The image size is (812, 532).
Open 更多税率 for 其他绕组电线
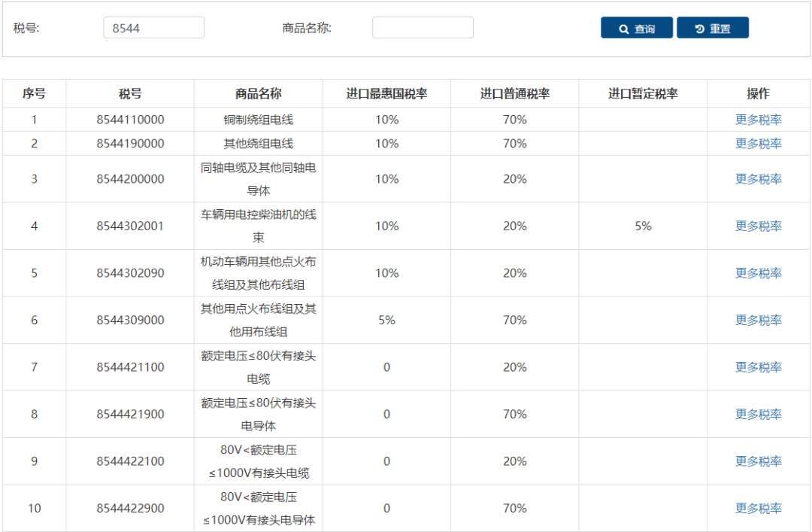click(x=758, y=143)
